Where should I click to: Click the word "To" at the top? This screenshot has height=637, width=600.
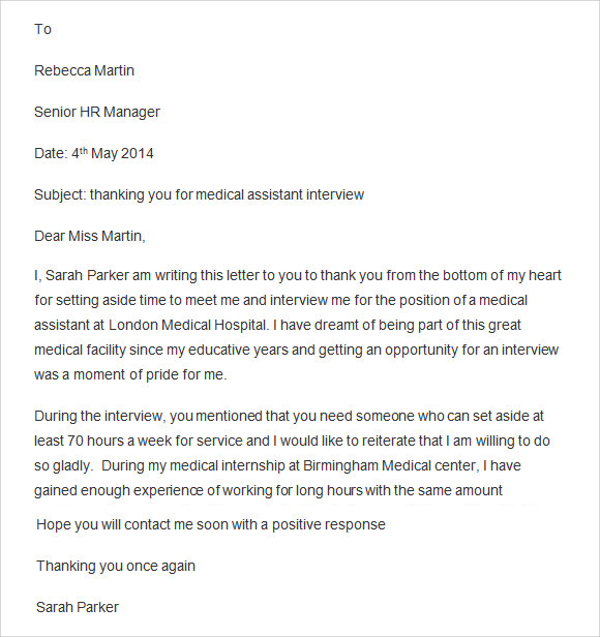[x=43, y=29]
